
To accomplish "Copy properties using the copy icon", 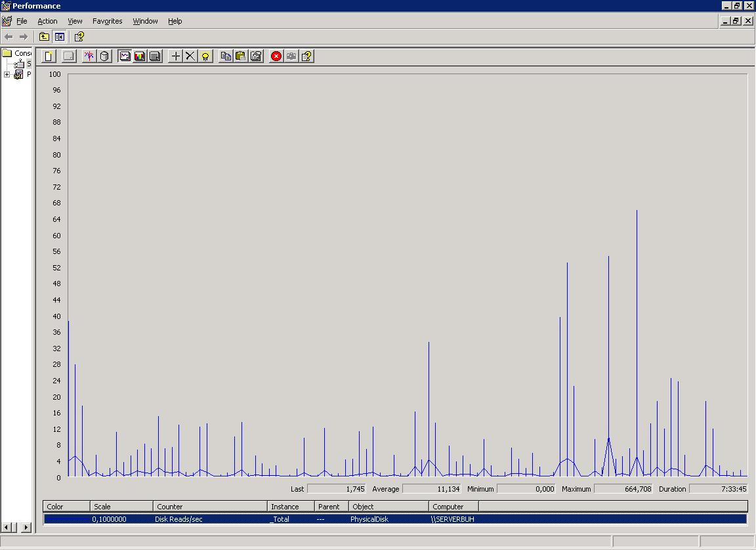I will point(226,56).
